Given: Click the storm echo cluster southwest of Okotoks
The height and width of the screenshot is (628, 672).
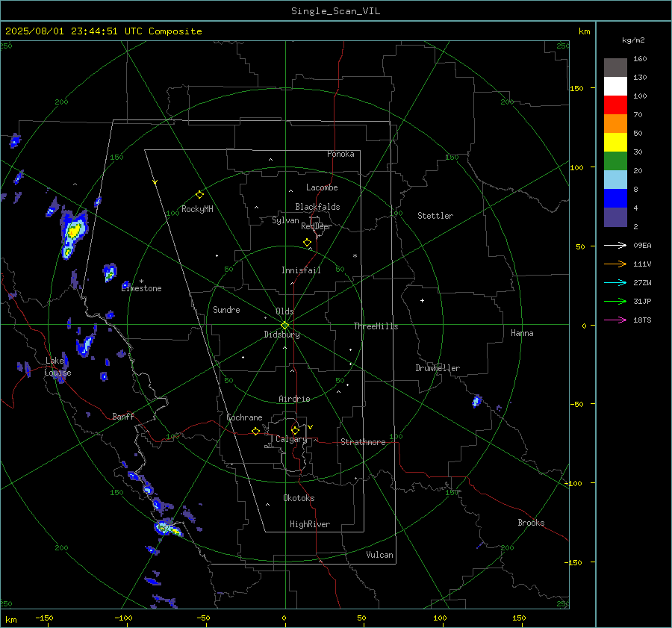Looking at the screenshot, I should [168, 527].
